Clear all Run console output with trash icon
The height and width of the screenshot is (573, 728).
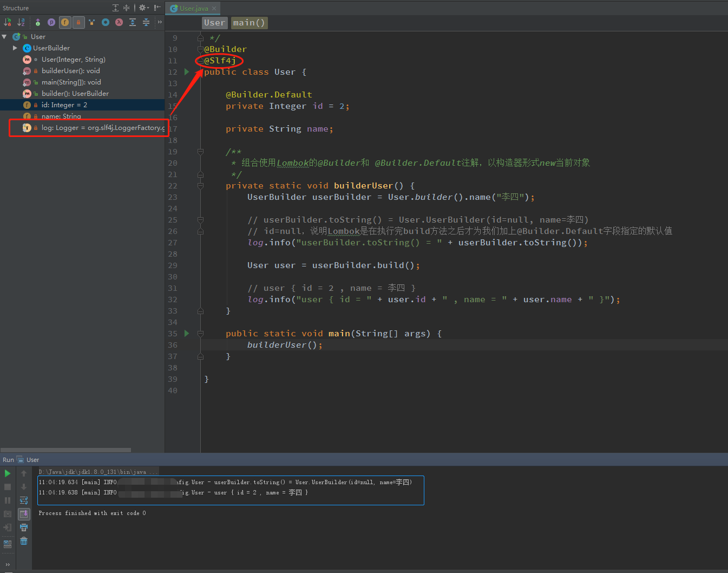[24, 541]
